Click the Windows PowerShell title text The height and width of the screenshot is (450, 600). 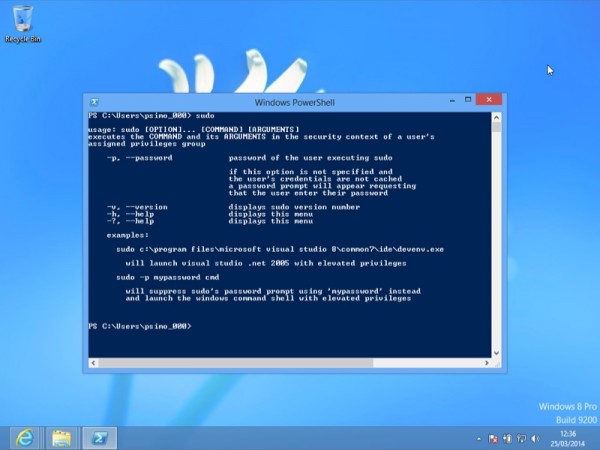pyautogui.click(x=295, y=103)
